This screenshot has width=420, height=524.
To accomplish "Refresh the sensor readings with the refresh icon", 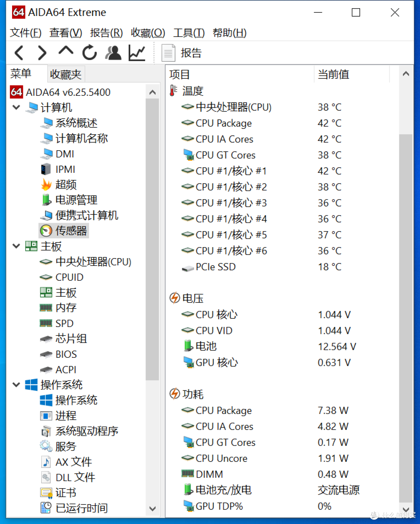I will tap(89, 53).
